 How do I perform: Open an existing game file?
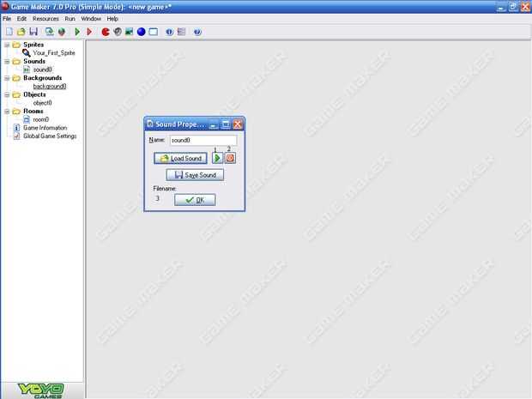point(21,32)
